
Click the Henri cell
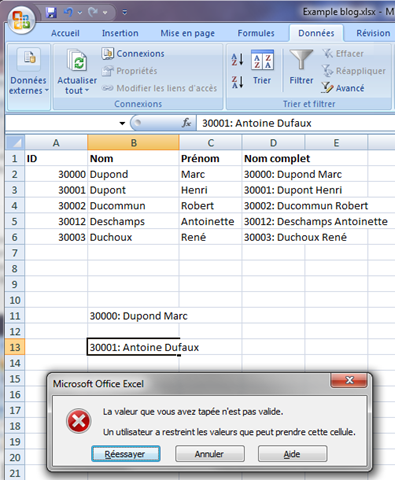pos(211,190)
